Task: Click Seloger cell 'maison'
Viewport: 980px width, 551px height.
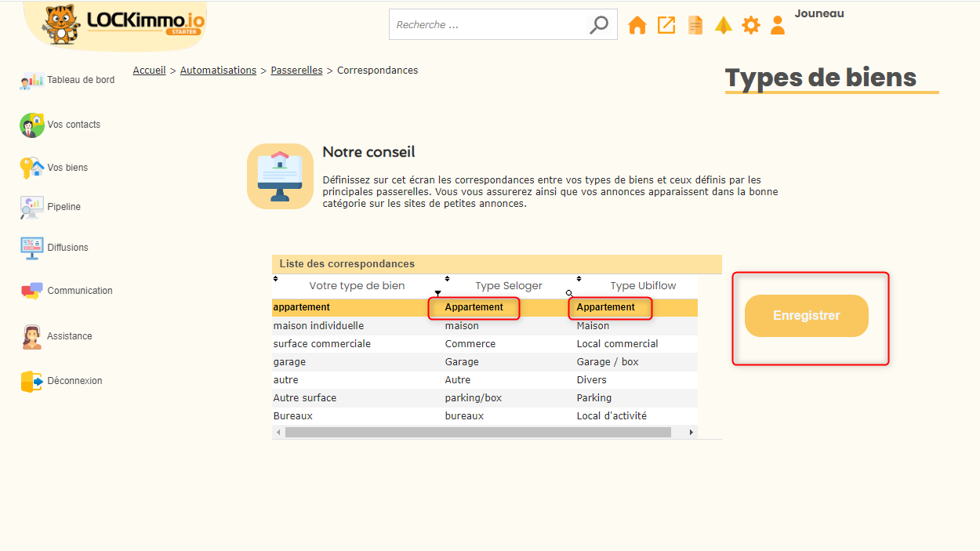Action: click(462, 326)
